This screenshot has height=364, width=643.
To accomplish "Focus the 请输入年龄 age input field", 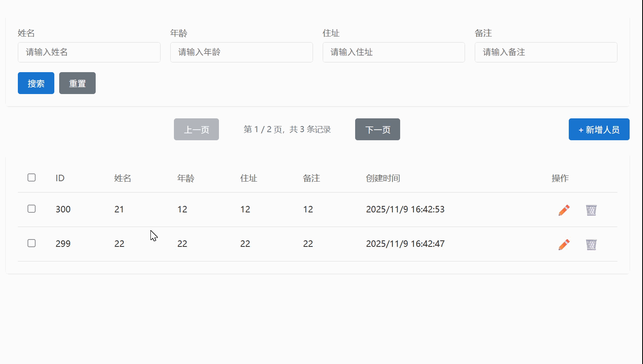I will tap(242, 52).
